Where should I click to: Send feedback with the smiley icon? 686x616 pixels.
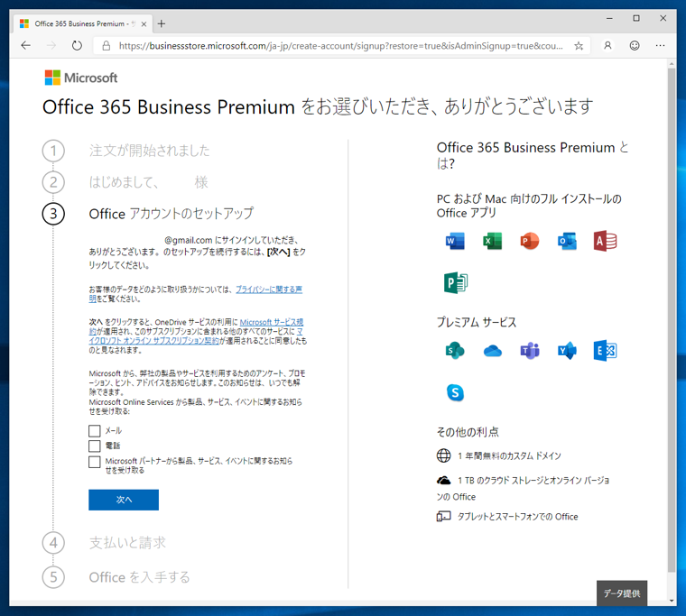click(635, 45)
